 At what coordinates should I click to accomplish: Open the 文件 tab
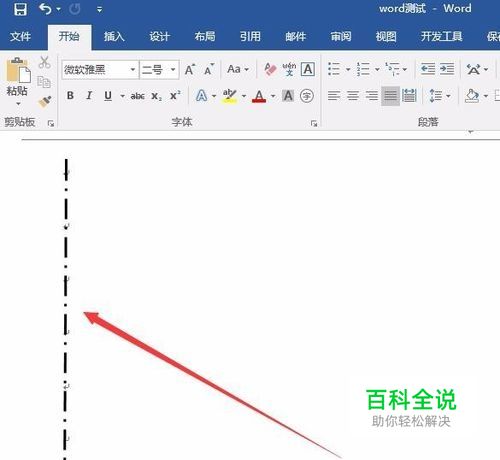click(x=20, y=36)
